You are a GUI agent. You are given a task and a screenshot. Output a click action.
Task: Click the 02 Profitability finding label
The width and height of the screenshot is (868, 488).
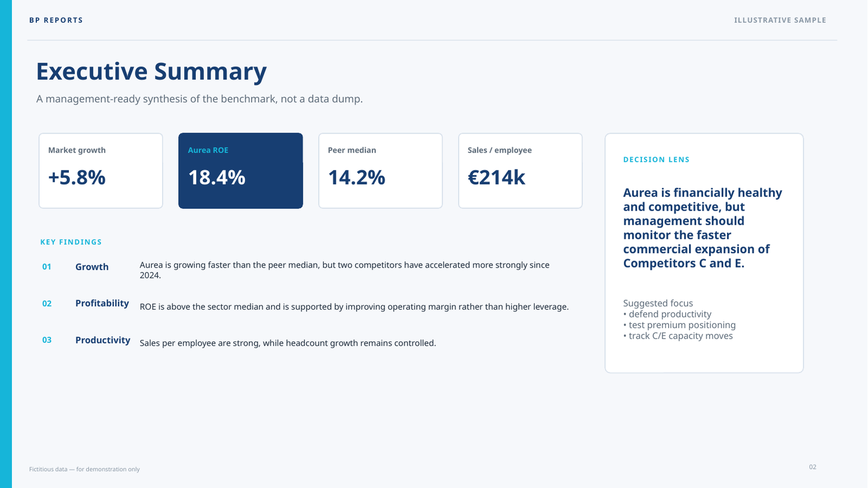(86, 303)
